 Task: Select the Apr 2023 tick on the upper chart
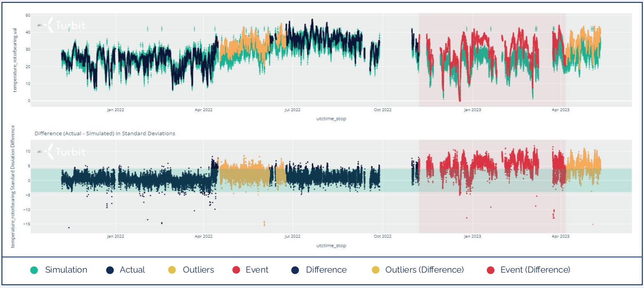point(560,110)
